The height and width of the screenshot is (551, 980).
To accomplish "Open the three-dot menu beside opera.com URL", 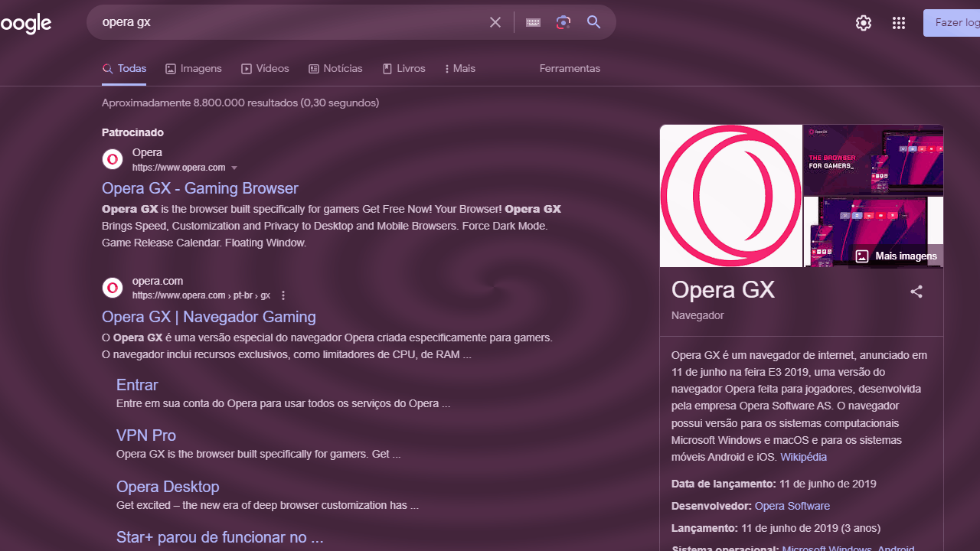I will pos(283,295).
